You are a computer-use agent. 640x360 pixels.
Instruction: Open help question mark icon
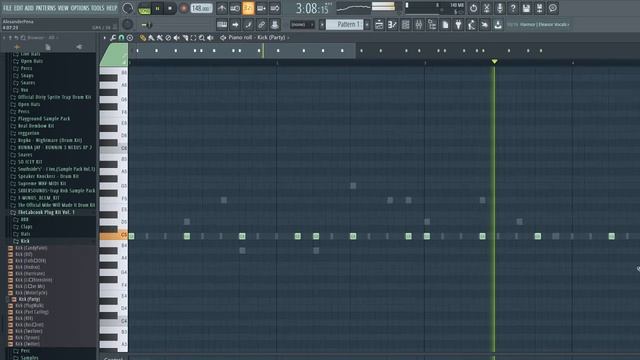pyautogui.click(x=513, y=8)
